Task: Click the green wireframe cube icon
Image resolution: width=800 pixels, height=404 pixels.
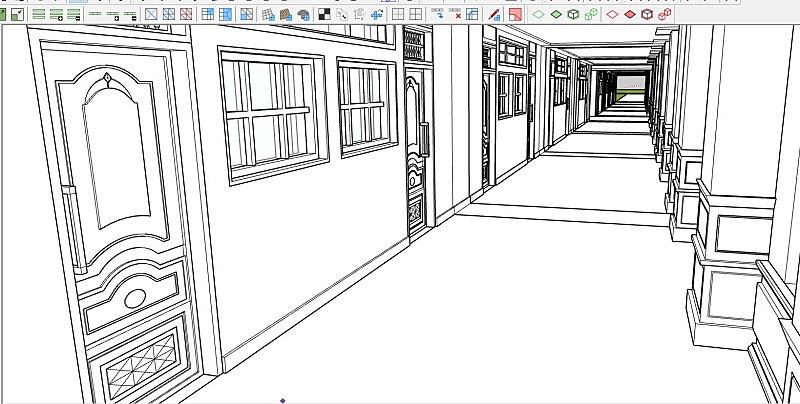Action: (572, 14)
